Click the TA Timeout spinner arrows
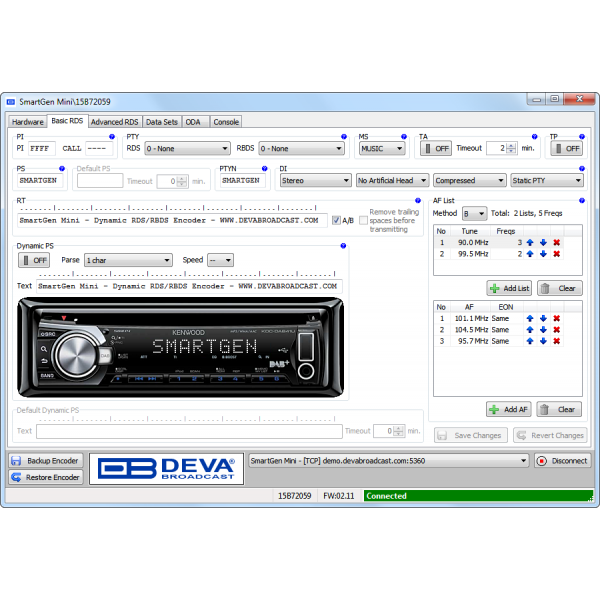Image resolution: width=600 pixels, height=600 pixels. [x=512, y=148]
